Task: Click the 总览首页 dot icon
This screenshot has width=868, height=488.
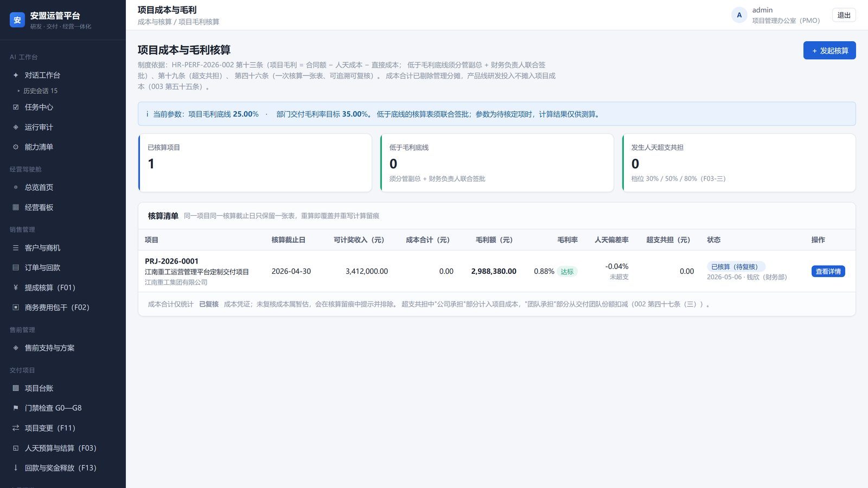Action: [16, 187]
